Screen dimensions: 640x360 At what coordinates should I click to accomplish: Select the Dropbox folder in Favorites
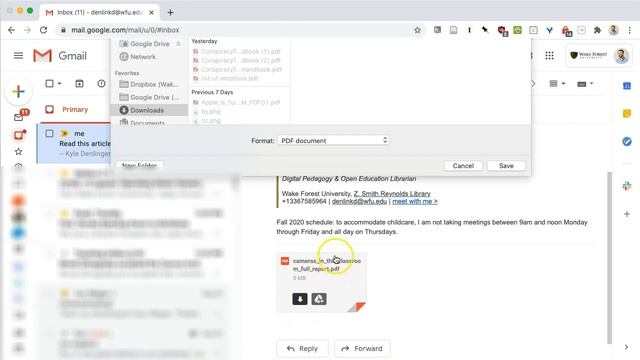coord(149,84)
